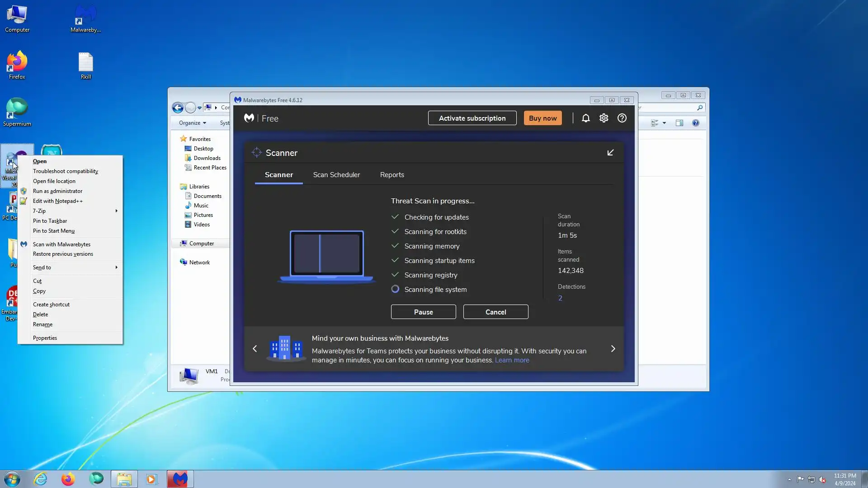Switch to the Scan Scheduler tab
The image size is (868, 488).
tap(336, 175)
